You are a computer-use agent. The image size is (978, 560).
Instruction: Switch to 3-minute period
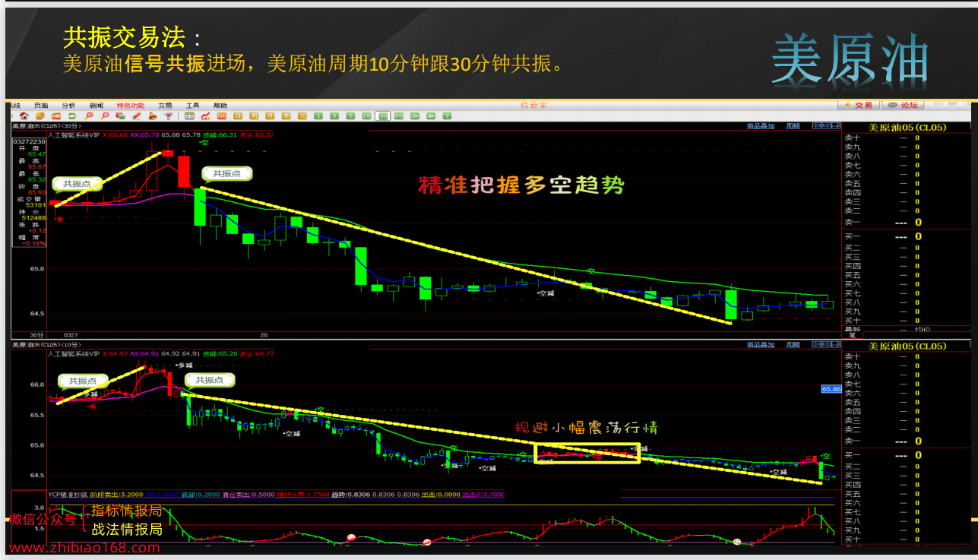(x=334, y=116)
